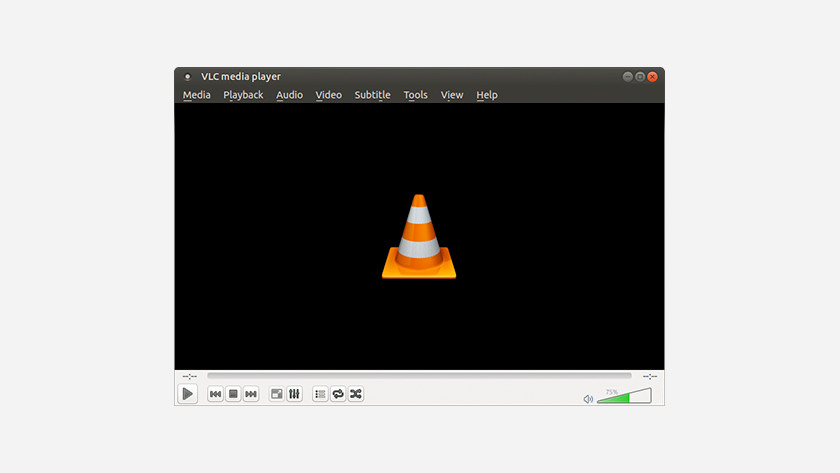Skip to next media track
840x473 pixels.
[251, 394]
